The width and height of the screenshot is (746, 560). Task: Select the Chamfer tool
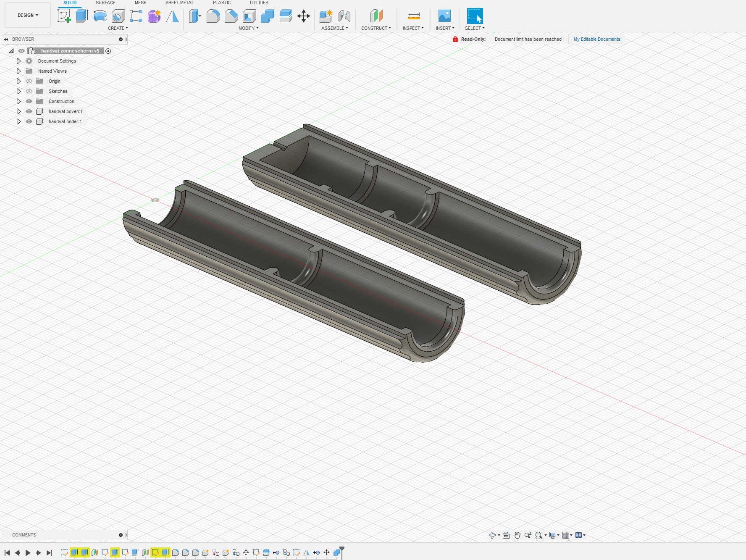[x=231, y=16]
